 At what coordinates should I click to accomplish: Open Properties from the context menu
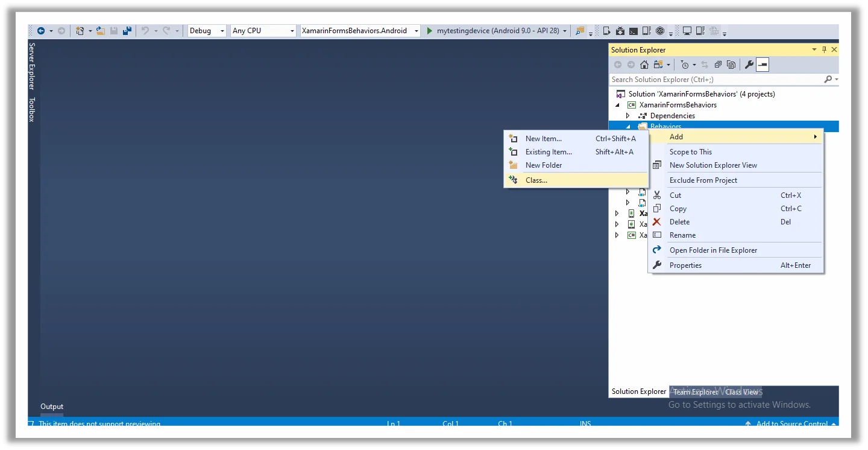(x=735, y=265)
